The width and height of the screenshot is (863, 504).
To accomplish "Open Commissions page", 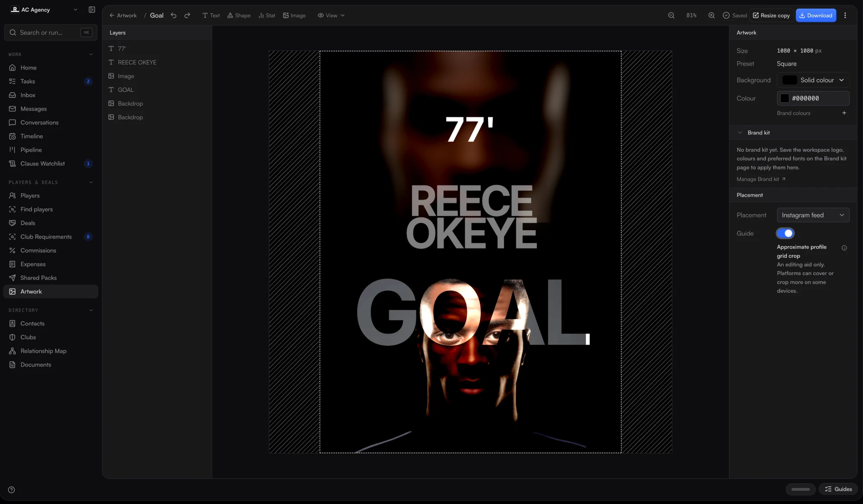I will [x=50, y=250].
